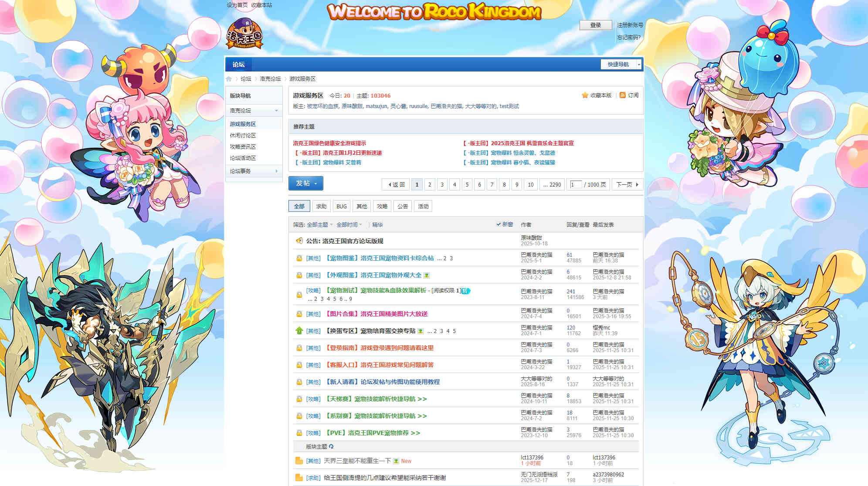Screen dimensions: 868x486
Task: Click the image attachment icon after 外观图鉴 thread
Action: [427, 275]
